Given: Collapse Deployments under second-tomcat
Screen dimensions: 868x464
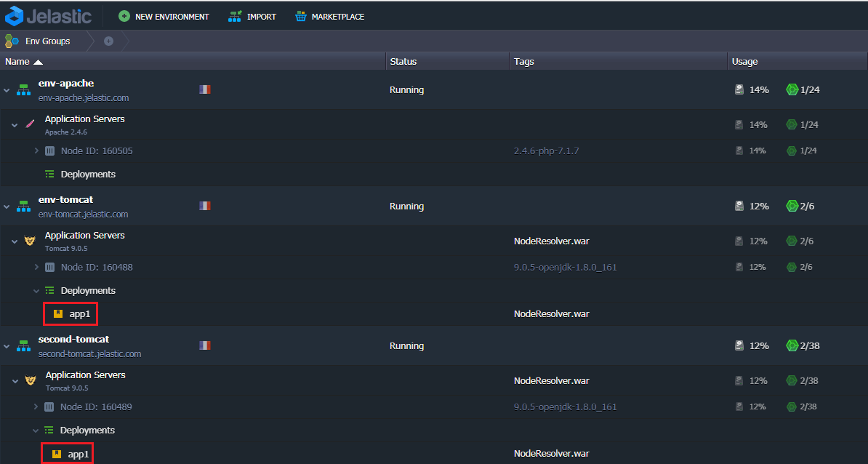Looking at the screenshot, I should click(x=36, y=431).
